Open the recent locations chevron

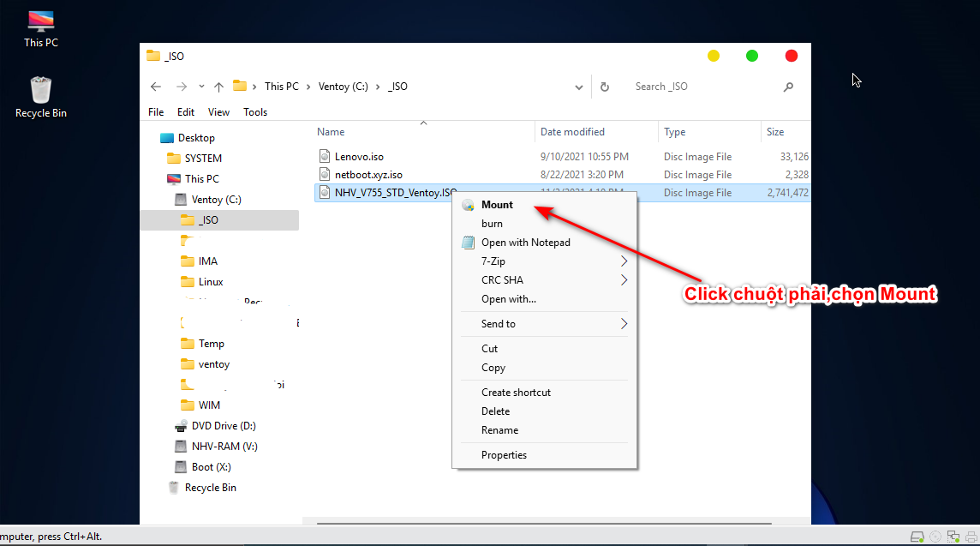(201, 87)
